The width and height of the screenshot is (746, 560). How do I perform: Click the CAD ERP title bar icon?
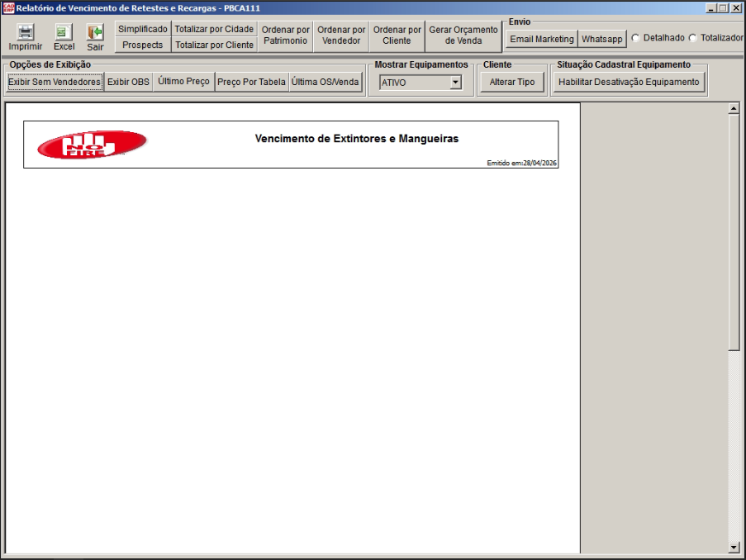point(8,8)
